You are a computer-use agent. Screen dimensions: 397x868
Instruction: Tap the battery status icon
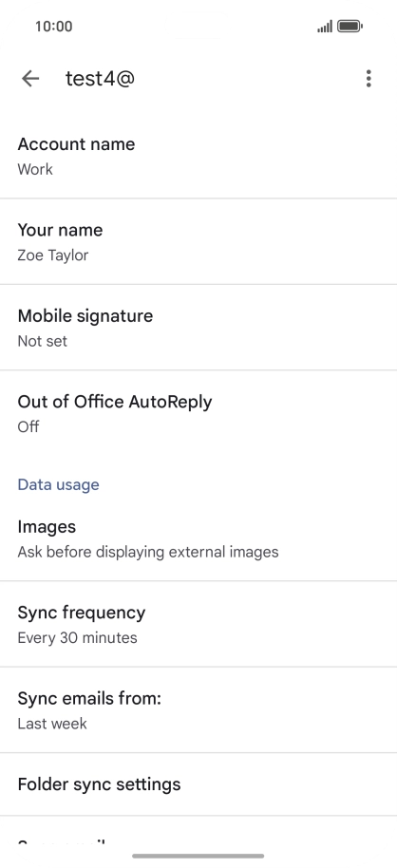350,26
